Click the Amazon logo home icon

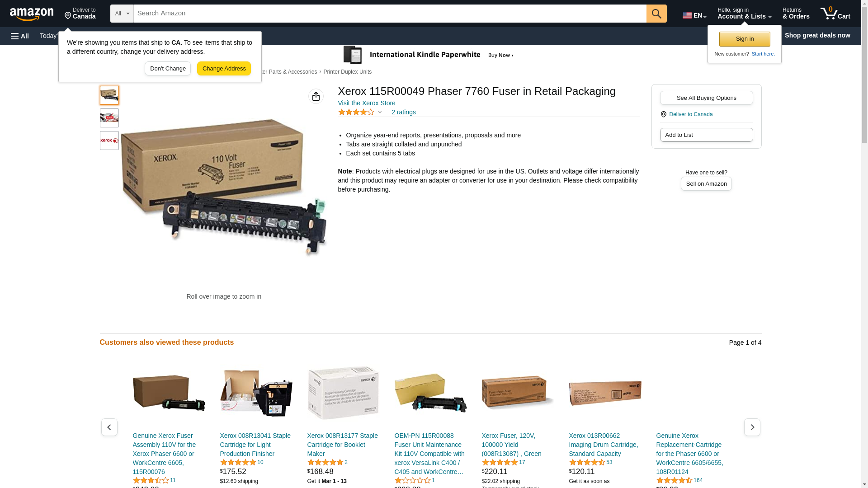[x=32, y=14]
